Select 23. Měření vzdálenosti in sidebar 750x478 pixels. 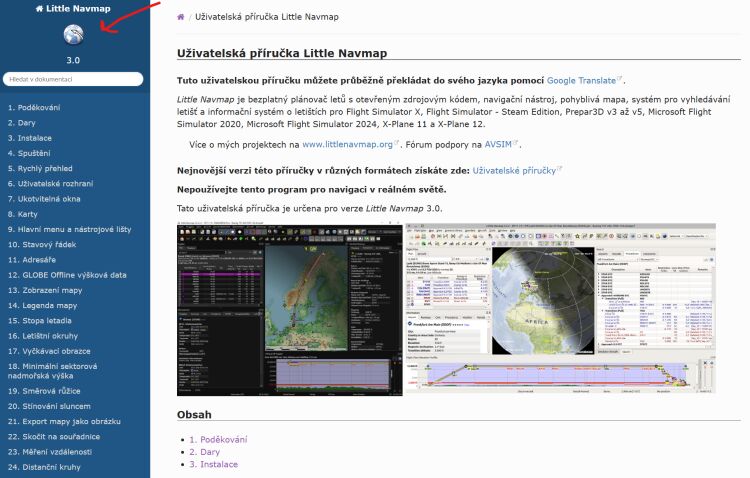50,452
